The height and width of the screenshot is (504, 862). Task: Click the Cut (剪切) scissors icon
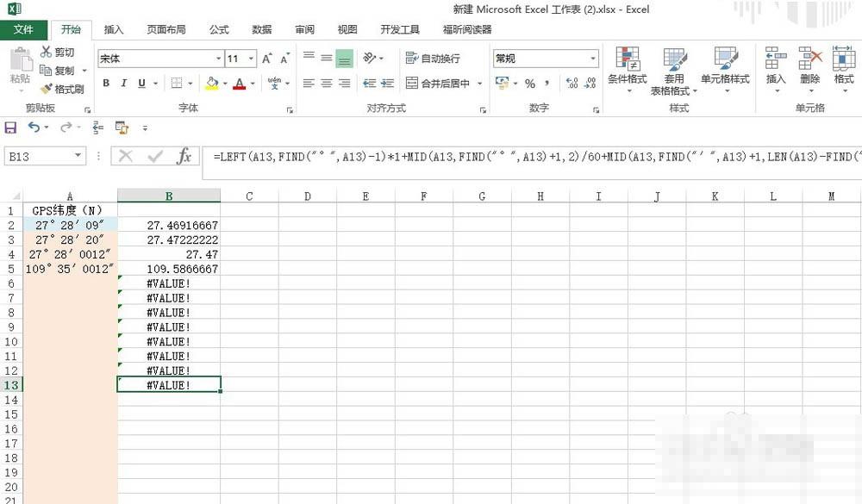tap(47, 53)
